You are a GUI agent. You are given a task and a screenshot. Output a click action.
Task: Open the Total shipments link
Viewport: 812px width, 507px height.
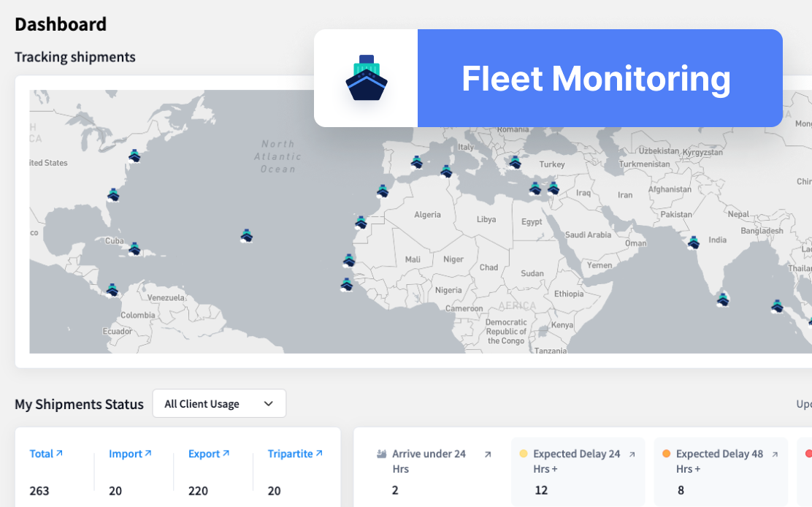tap(46, 454)
